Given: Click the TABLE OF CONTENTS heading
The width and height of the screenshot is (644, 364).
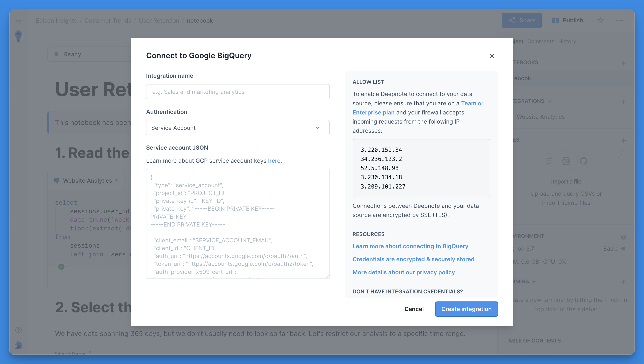Looking at the screenshot, I should tap(533, 341).
